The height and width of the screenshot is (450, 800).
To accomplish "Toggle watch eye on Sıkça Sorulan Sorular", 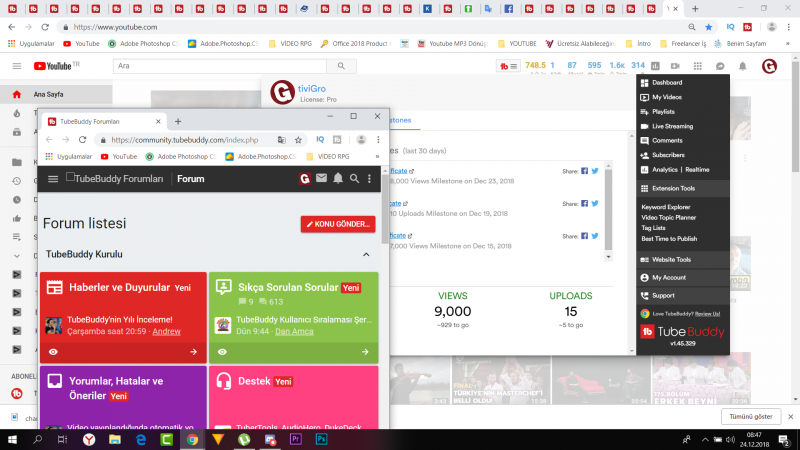I will (220, 352).
